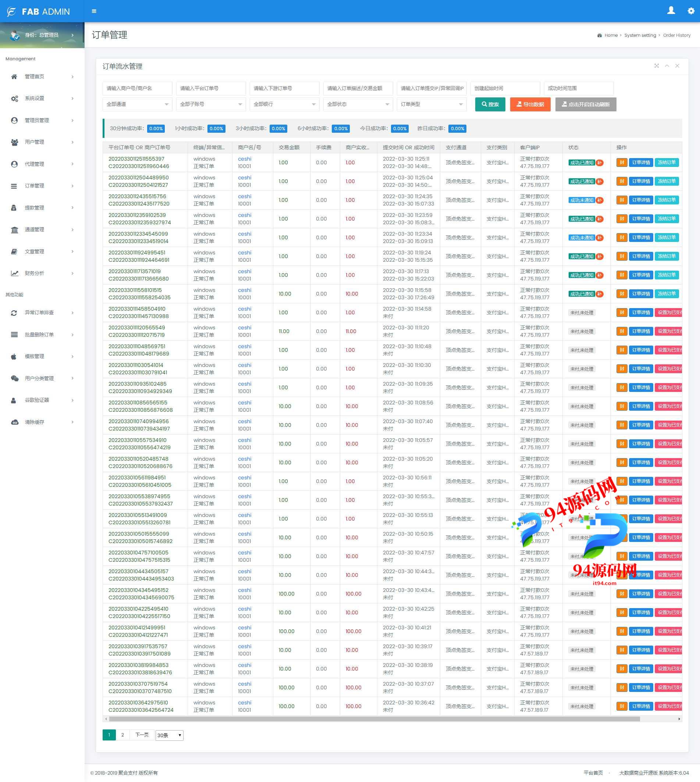Click the 成功,未通知 status badge of order 20220330112435515756
700x782 pixels.
click(x=582, y=200)
